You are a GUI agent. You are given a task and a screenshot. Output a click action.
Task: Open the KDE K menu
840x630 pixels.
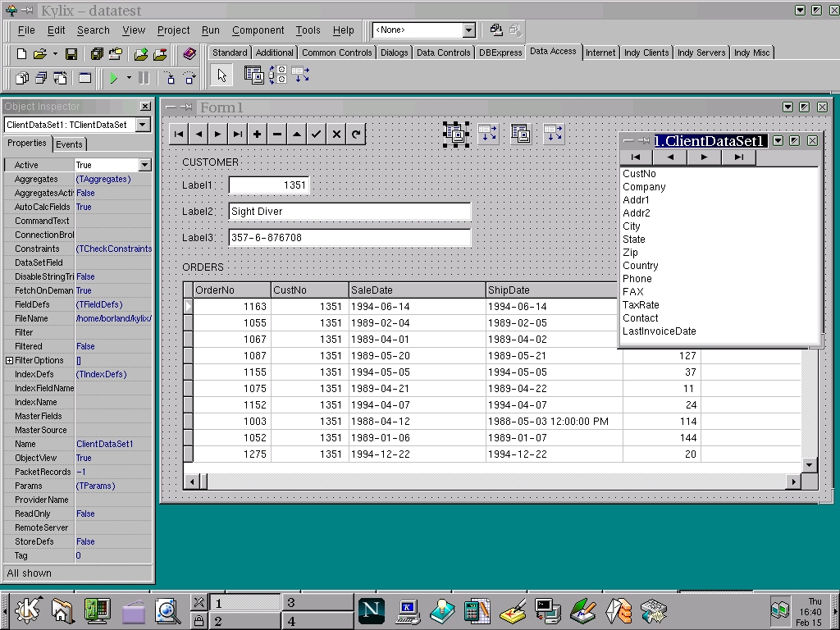[27, 610]
